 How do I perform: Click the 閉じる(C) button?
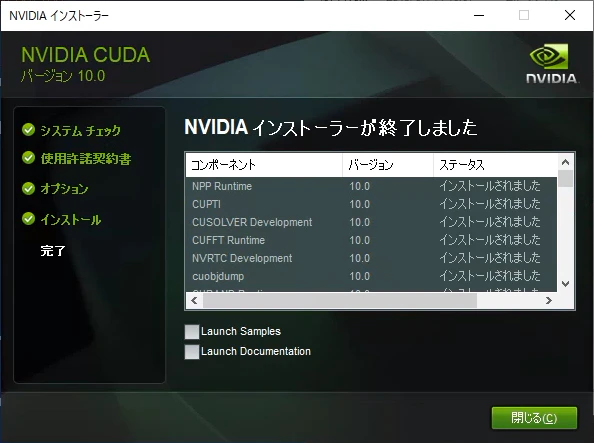(x=534, y=418)
